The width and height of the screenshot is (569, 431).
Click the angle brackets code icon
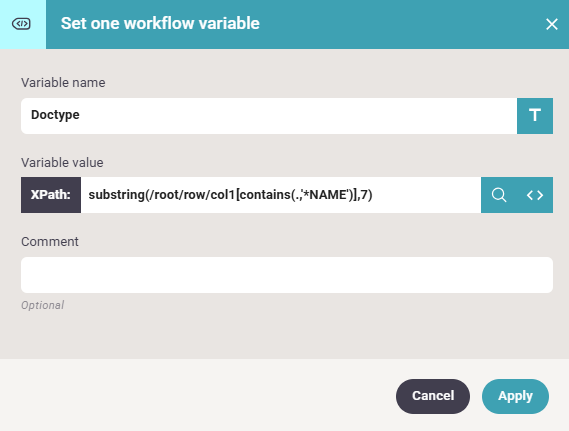535,195
